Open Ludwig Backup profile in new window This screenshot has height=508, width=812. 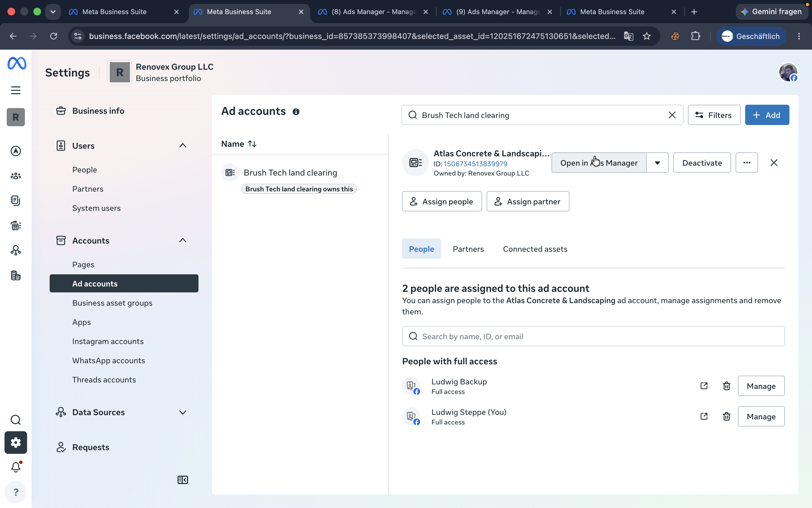(704, 386)
